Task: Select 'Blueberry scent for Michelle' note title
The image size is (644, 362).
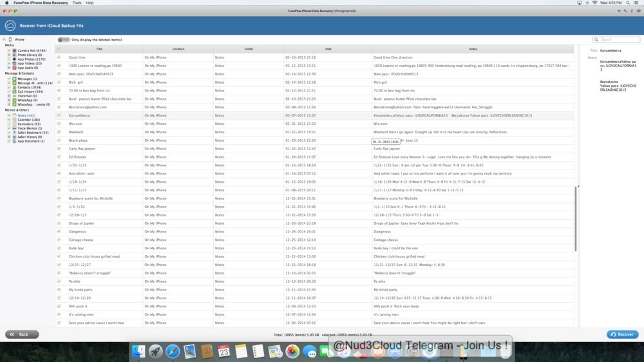Action: click(91, 198)
